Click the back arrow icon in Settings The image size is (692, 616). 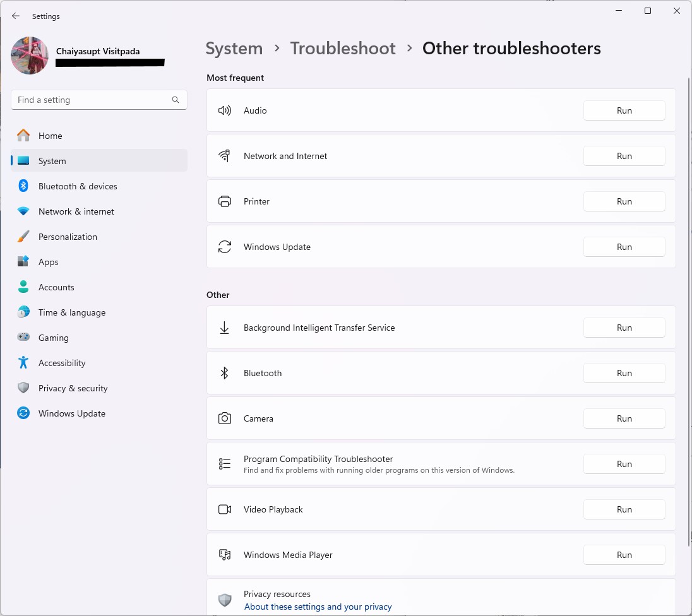(x=16, y=16)
